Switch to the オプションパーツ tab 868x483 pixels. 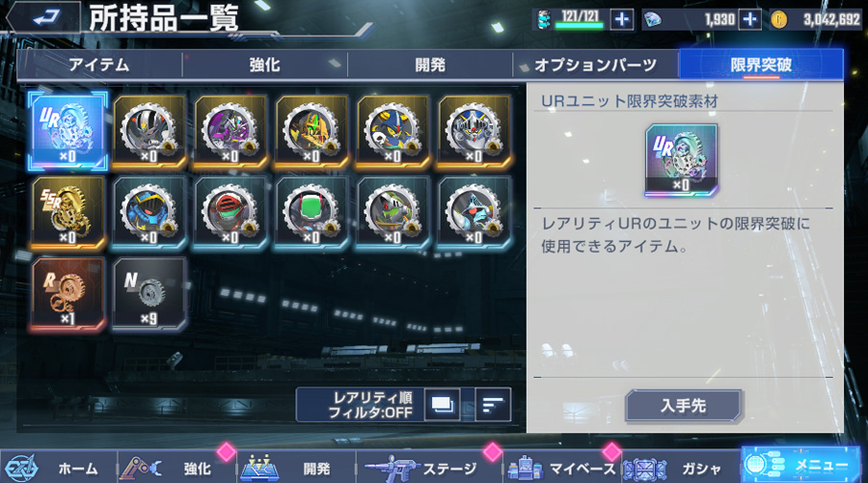596,65
